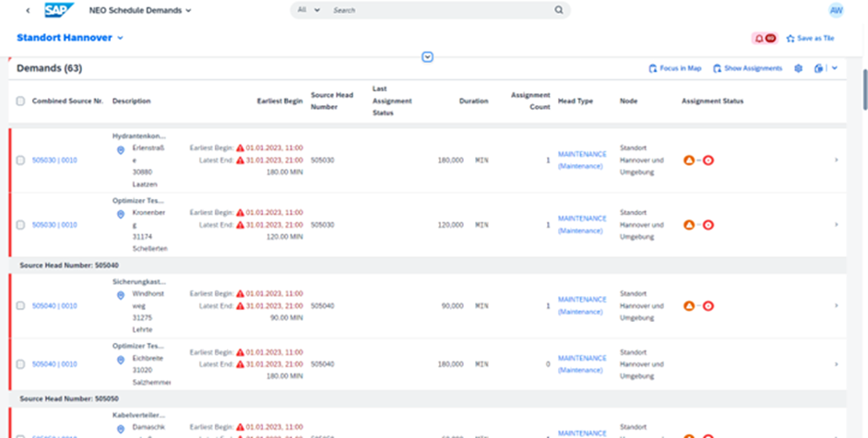Click orange assignment status icon in Hydrantenkon row
868x438 pixels.
click(x=689, y=160)
